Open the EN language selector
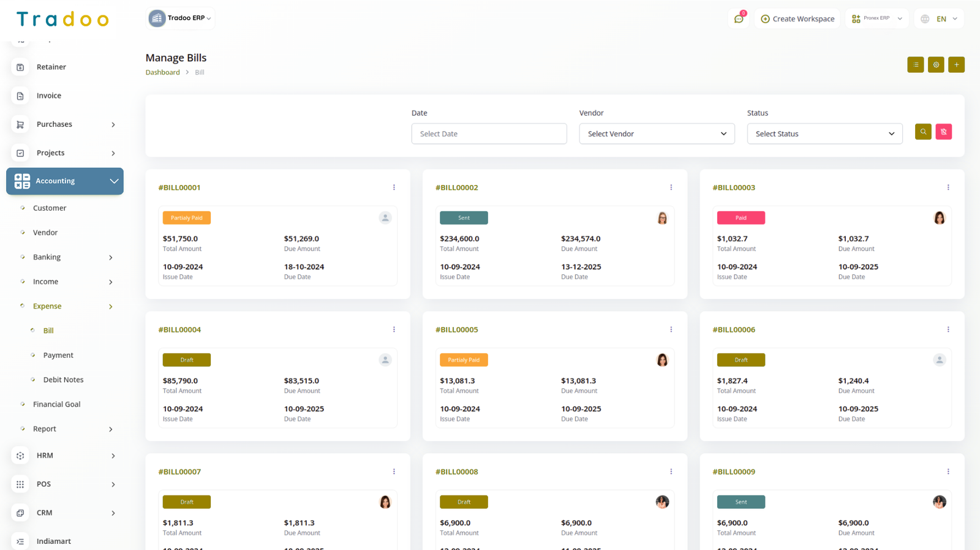The image size is (980, 550). [x=939, y=19]
